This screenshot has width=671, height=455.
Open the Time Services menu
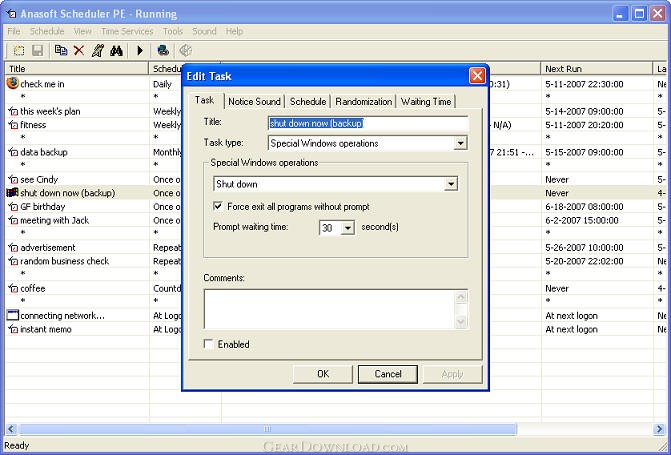(x=127, y=31)
